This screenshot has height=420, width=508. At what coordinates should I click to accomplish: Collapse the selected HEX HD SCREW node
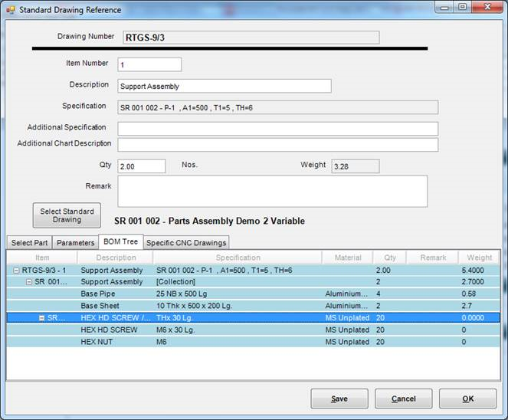(x=43, y=318)
